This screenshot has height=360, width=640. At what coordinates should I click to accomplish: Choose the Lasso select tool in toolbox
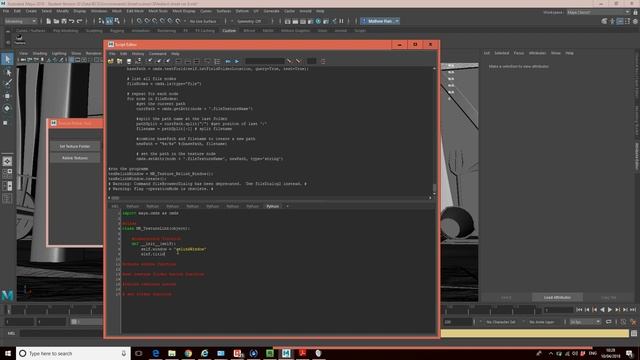(7, 72)
